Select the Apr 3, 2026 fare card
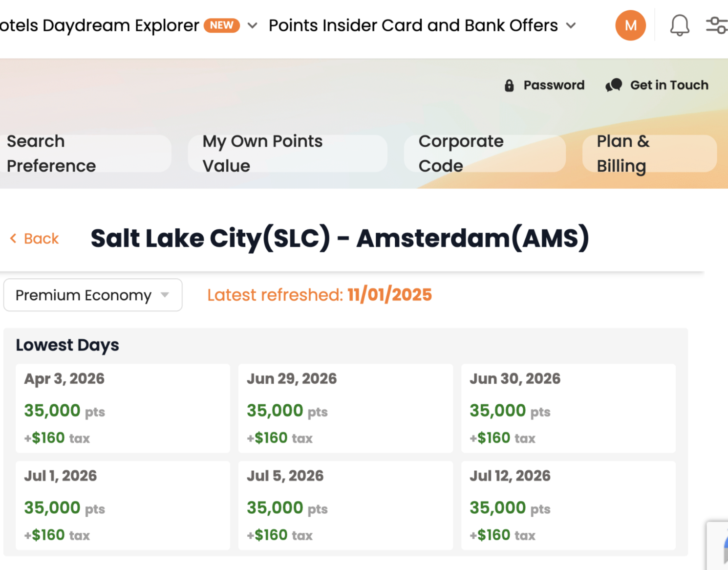Viewport: 728px width, 570px height. (x=123, y=408)
